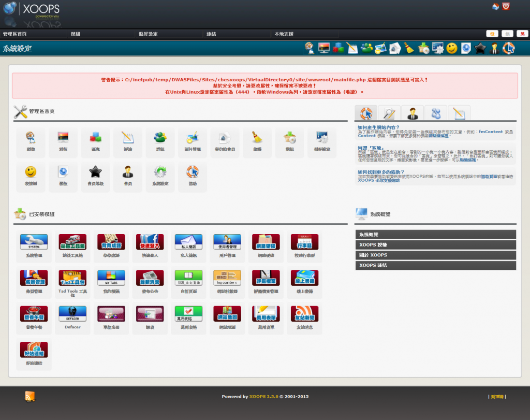
Task: Switch to the magnifier tab in help panel
Action: (x=389, y=113)
